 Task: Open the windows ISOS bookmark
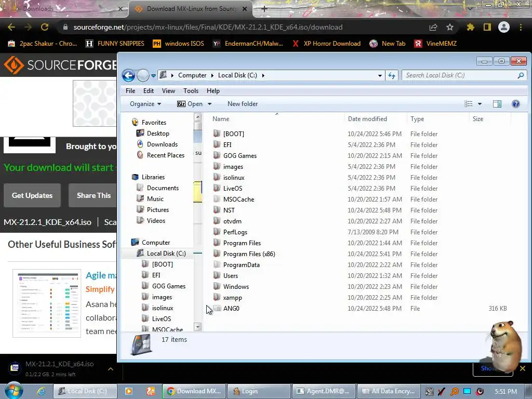tap(179, 44)
